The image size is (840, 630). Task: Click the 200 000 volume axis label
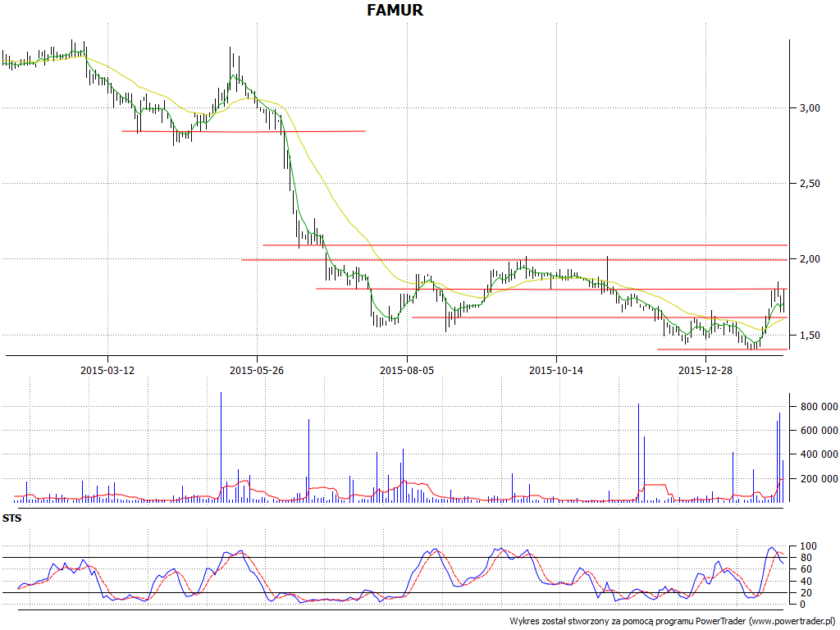819,478
